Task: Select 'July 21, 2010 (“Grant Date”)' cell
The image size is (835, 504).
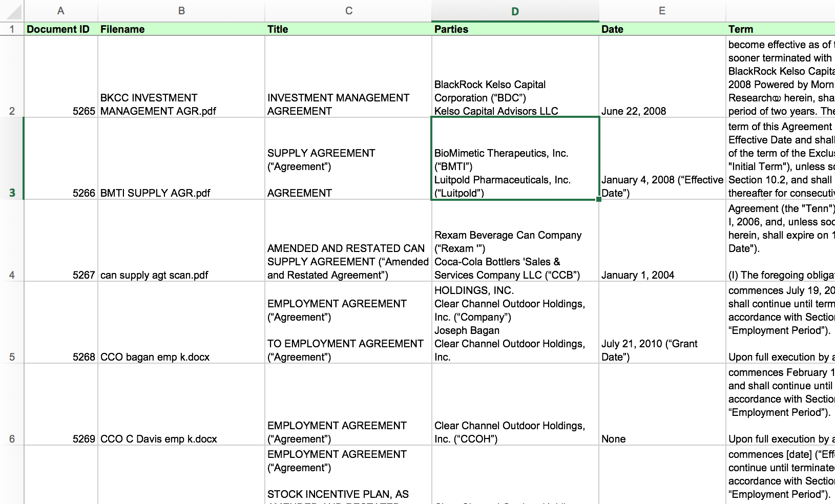Action: tap(662, 323)
